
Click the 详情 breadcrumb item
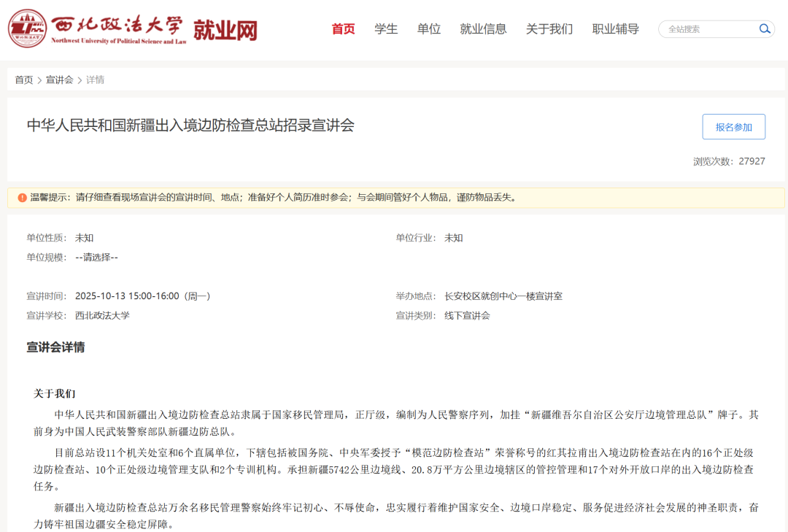[x=95, y=80]
